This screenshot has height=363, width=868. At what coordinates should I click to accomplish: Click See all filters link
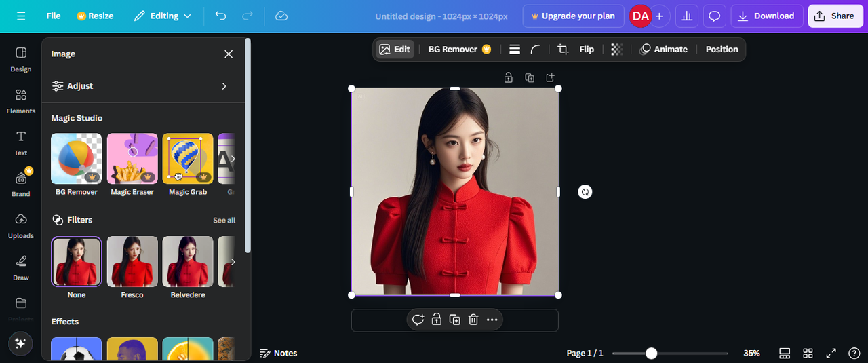pyautogui.click(x=224, y=220)
